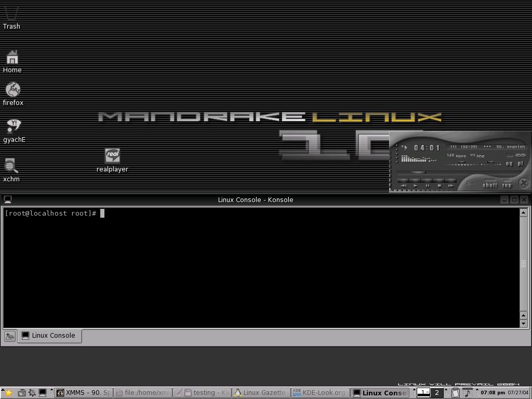Open the Konsole window menu icon
The height and width of the screenshot is (399, 532).
[x=8, y=199]
